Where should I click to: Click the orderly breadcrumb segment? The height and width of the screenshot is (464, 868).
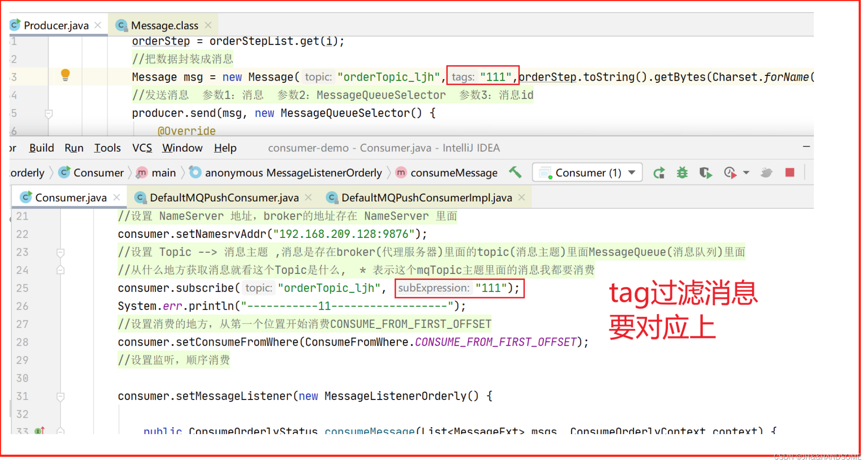coord(27,172)
